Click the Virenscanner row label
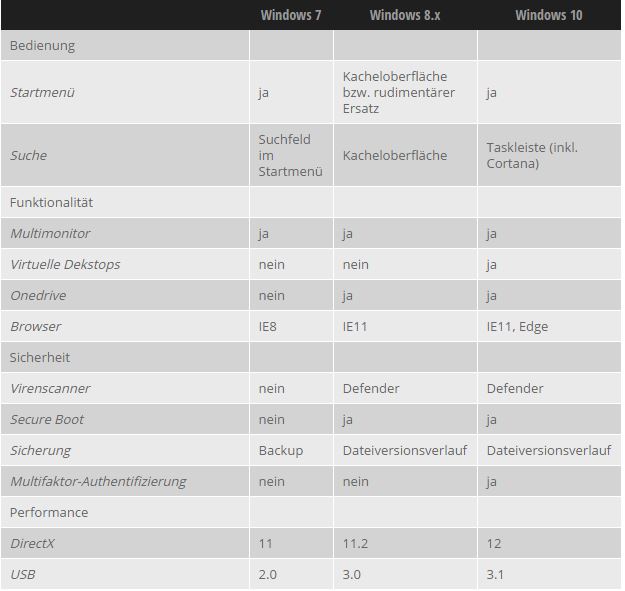The height and width of the screenshot is (591, 625). [x=50, y=389]
